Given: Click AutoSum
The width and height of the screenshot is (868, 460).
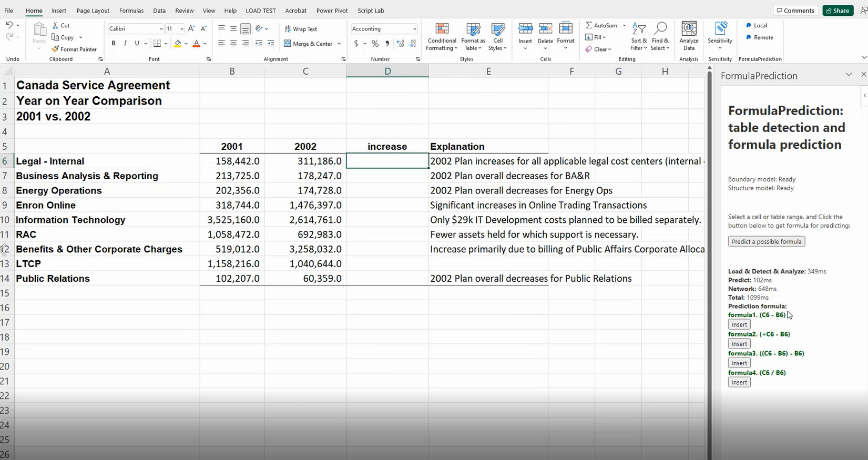Looking at the screenshot, I should pos(601,25).
